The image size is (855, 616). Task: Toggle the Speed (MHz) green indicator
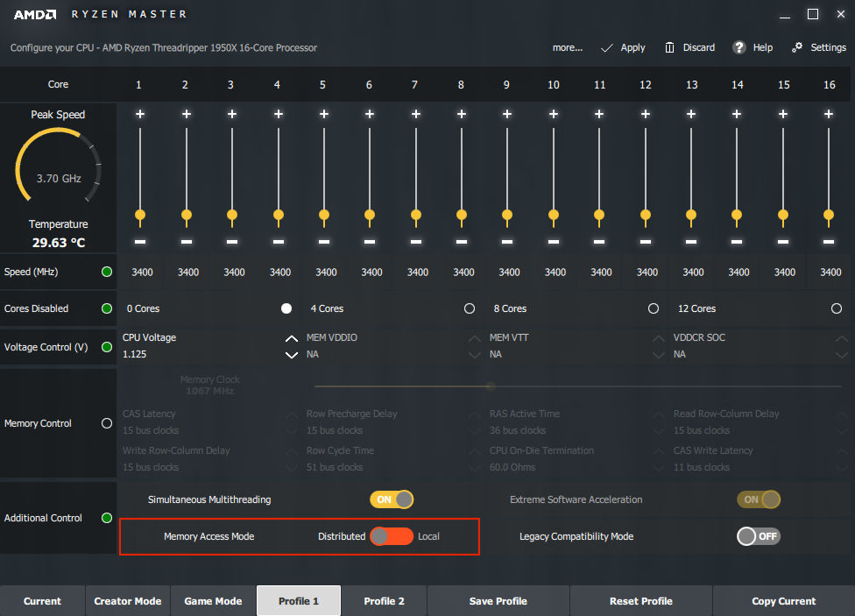[107, 272]
